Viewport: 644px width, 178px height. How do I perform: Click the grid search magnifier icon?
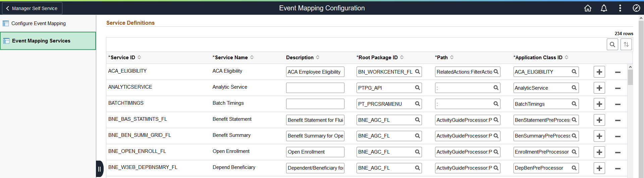coord(612,44)
